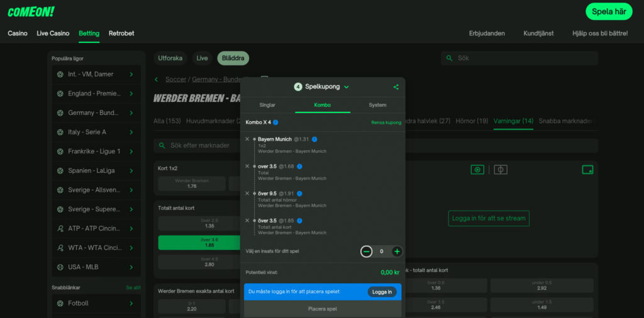Switch to System tab
This screenshot has width=644, height=318.
[377, 105]
